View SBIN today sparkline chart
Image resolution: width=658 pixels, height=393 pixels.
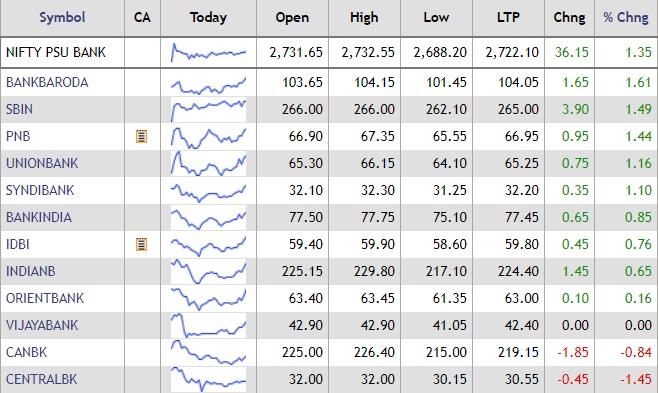click(x=209, y=109)
